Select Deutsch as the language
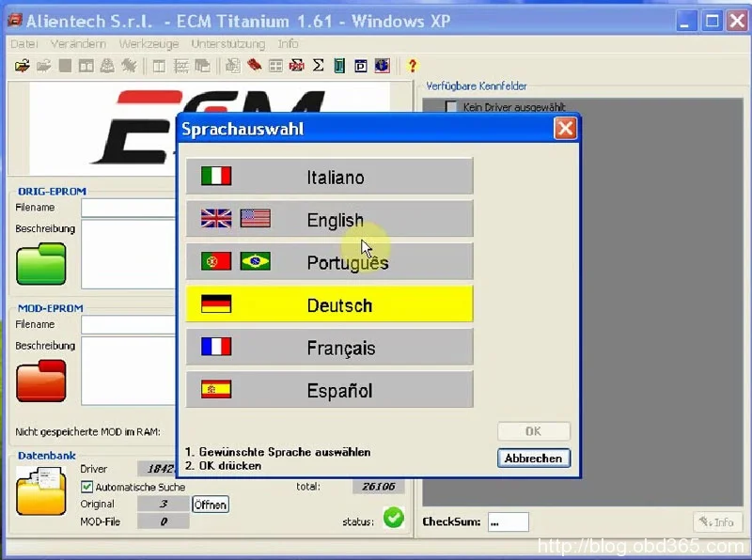Image resolution: width=752 pixels, height=560 pixels. pyautogui.click(x=329, y=304)
